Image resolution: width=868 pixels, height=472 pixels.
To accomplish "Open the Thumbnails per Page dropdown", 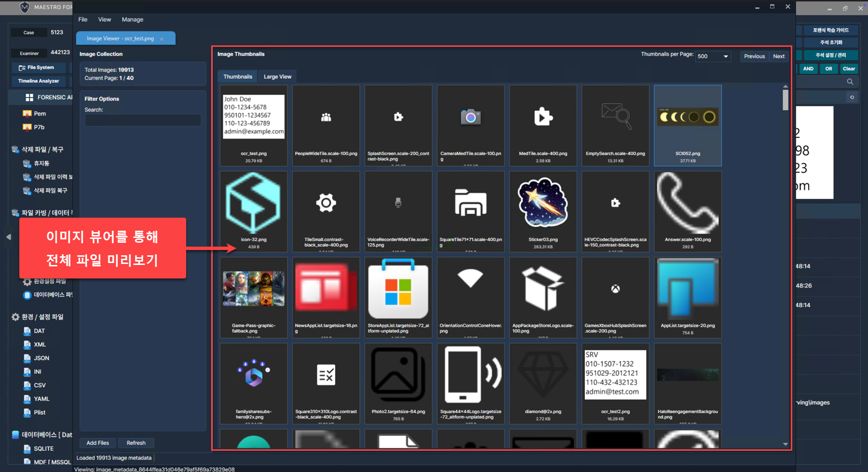I will click(x=713, y=56).
